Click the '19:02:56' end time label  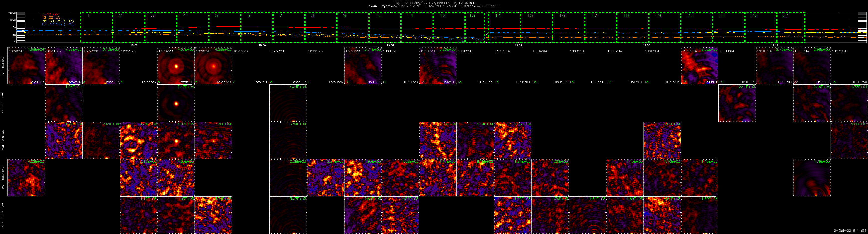(x=486, y=82)
